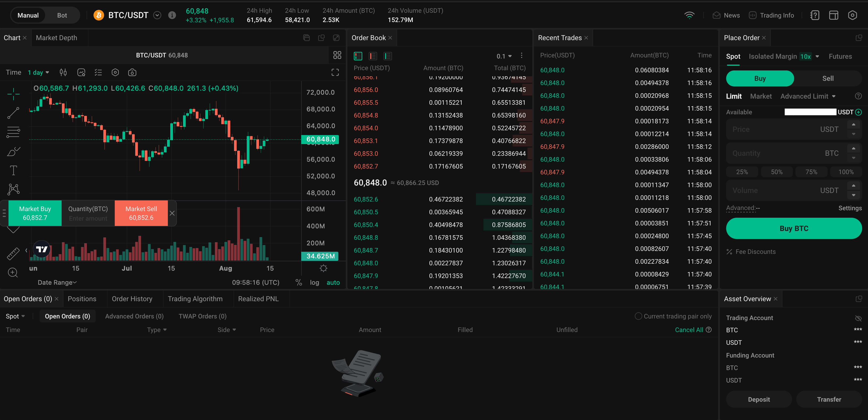Open global settings hexagon icon
The width and height of the screenshot is (868, 420).
[853, 15]
